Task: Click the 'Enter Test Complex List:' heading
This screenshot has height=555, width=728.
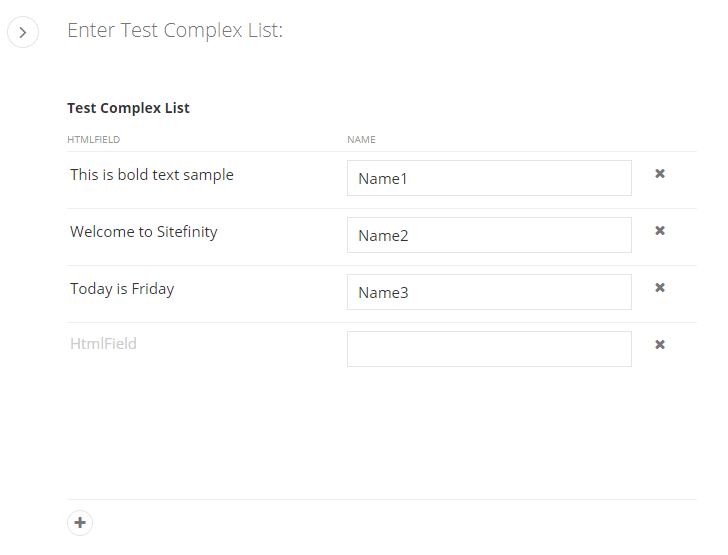Action: 175,31
